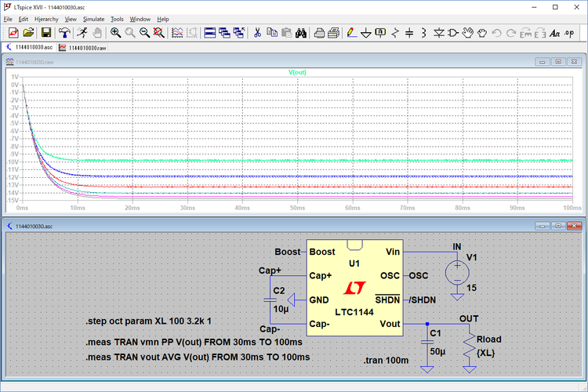Click the V(out) trace label
This screenshot has width=588, height=392.
click(x=298, y=72)
